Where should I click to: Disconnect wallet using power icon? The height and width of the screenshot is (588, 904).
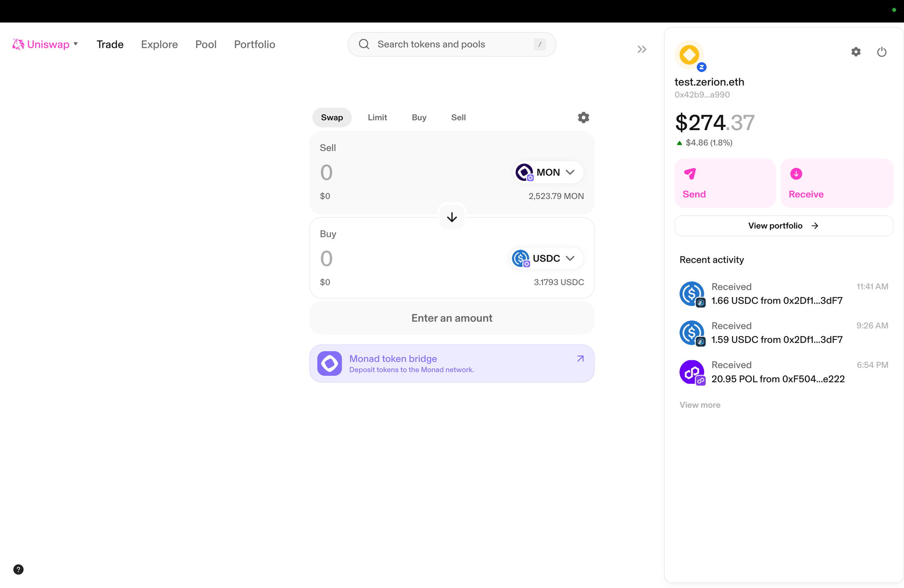(882, 52)
